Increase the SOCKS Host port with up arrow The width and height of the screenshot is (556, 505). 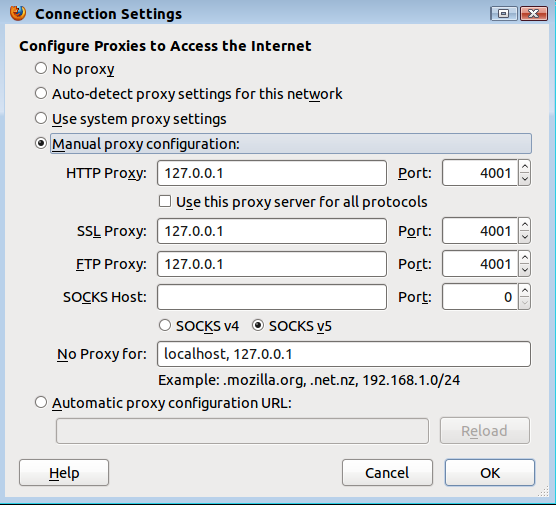pos(525,290)
